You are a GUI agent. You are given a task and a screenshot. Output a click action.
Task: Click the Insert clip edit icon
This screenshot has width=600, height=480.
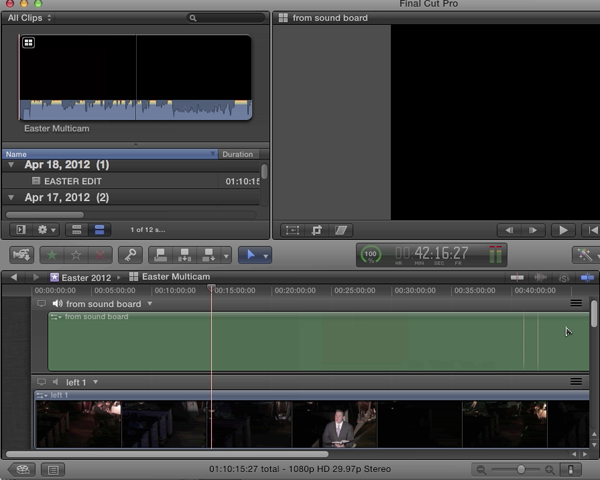184,255
